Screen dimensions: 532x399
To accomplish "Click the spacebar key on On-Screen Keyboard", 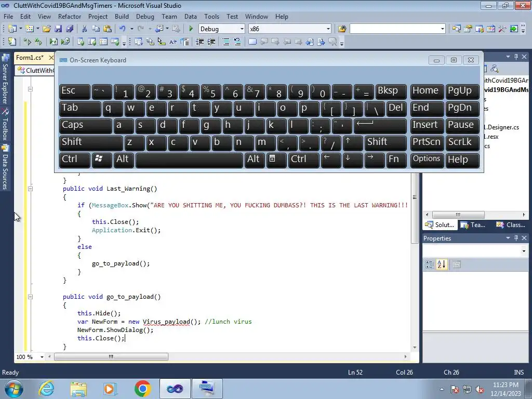I will tap(189, 159).
